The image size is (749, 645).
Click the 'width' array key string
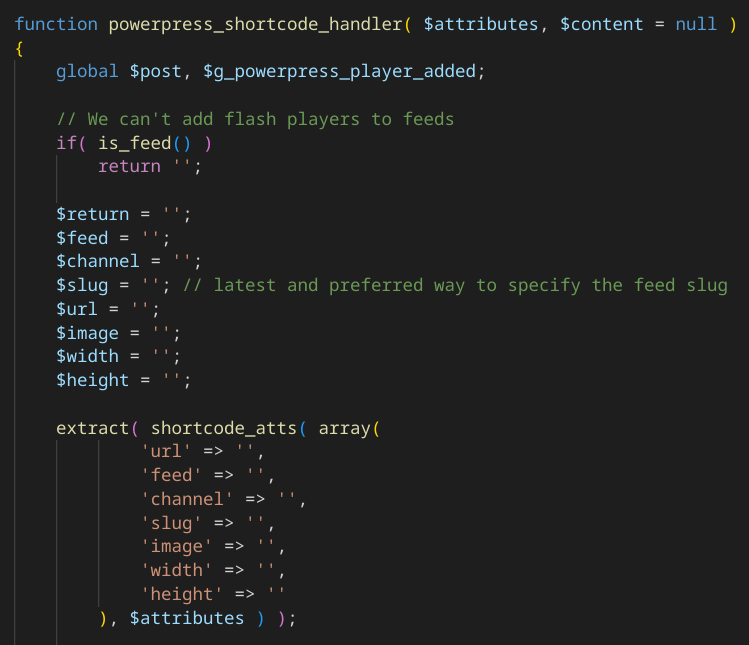[x=176, y=571]
